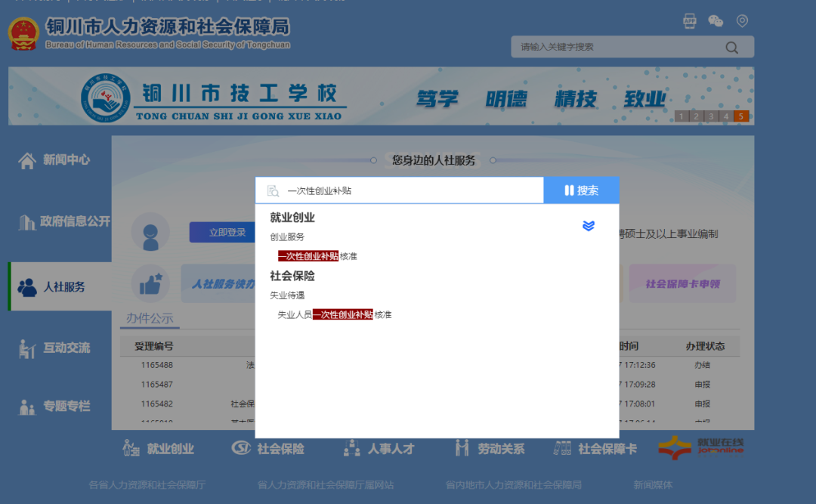Screen dimensions: 816x504
Task: Click the 办理状态 column header
Action: [x=705, y=346]
